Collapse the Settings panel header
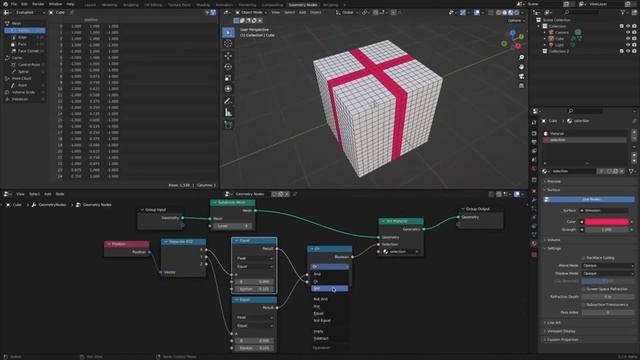This screenshot has width=640, height=360. click(554, 248)
